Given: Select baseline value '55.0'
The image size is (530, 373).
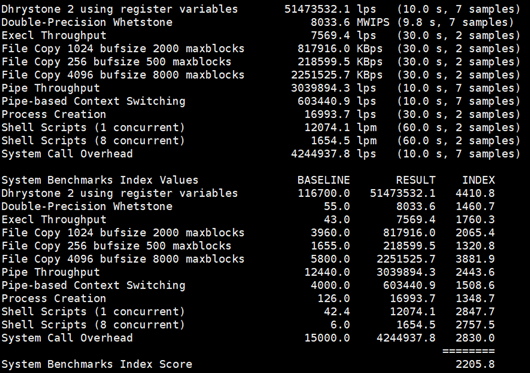Looking at the screenshot, I should [337, 206].
